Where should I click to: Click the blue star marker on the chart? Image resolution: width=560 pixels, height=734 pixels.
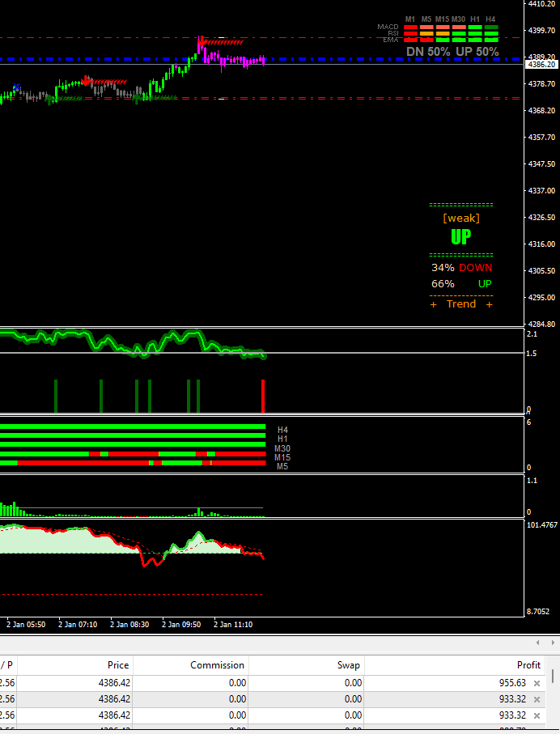[16, 87]
